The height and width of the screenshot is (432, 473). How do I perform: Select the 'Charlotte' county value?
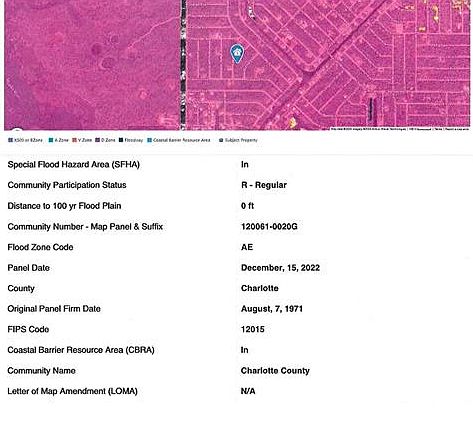pos(260,288)
